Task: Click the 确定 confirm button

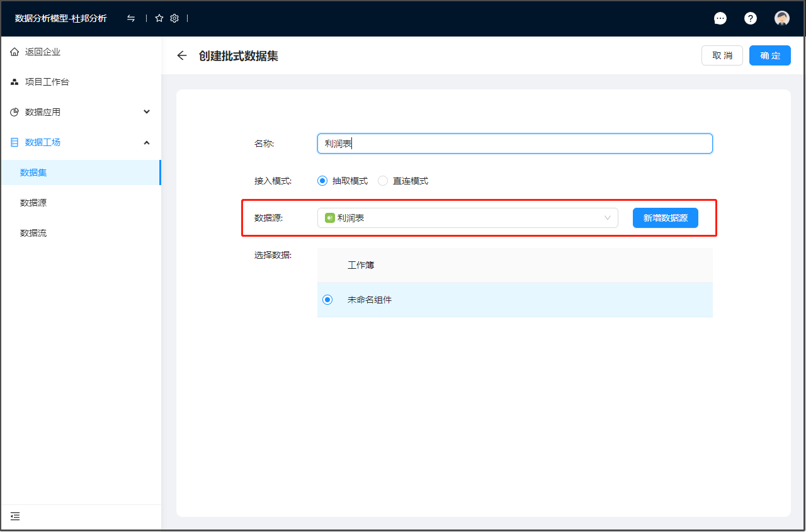Action: 769,55
